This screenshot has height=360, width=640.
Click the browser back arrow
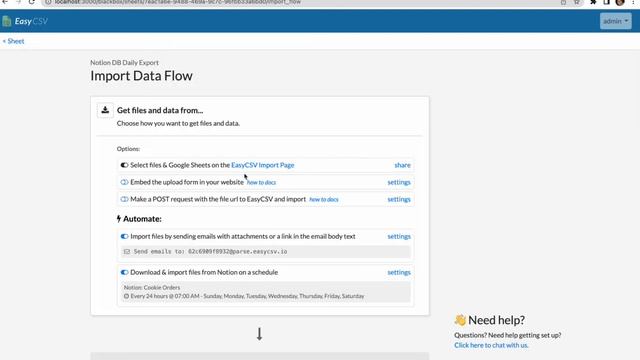(x=5, y=2)
